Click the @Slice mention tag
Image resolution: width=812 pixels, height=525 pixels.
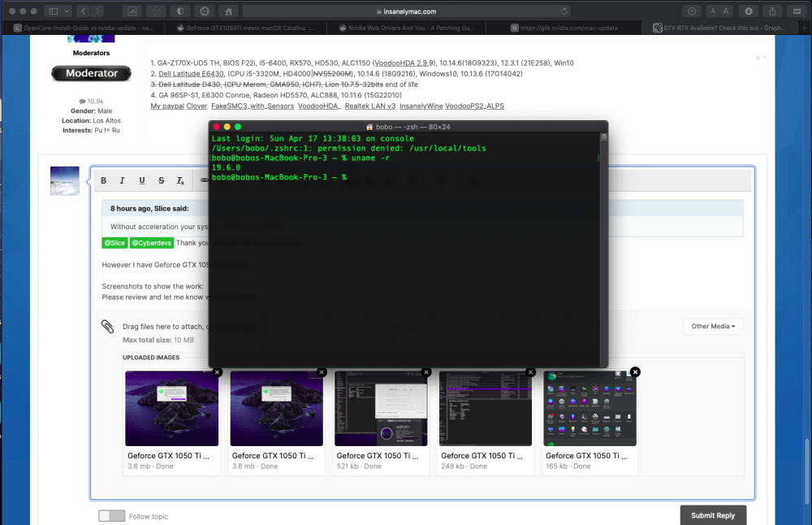click(x=114, y=242)
